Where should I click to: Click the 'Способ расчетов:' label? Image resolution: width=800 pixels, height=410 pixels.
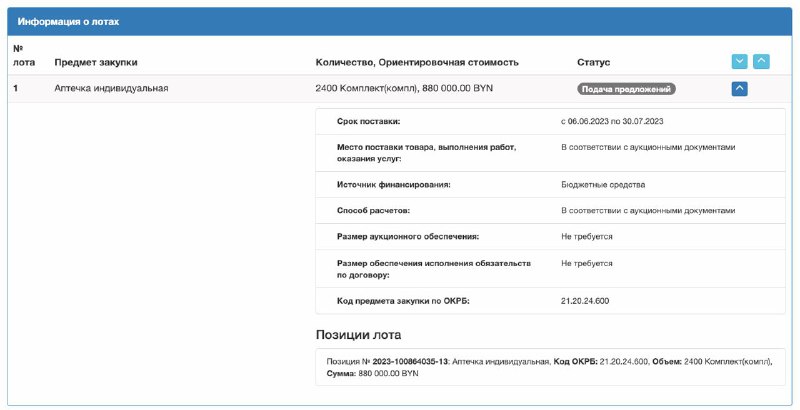tap(373, 211)
